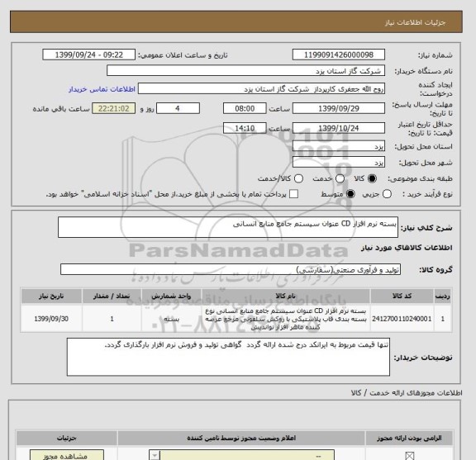476x460 pixels.
Task: Select the کالا/خدمت radio button
Action: (298, 178)
